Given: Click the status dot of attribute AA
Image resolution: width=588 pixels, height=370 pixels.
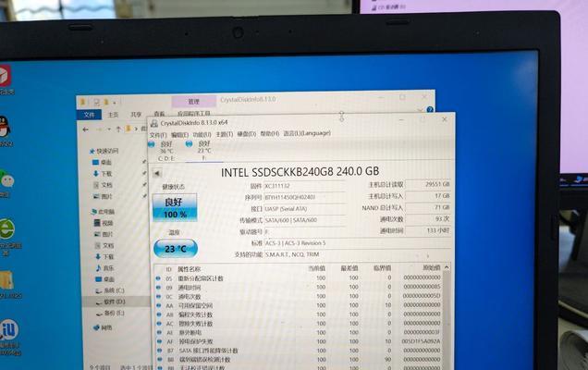Looking at the screenshot, I should point(159,305).
